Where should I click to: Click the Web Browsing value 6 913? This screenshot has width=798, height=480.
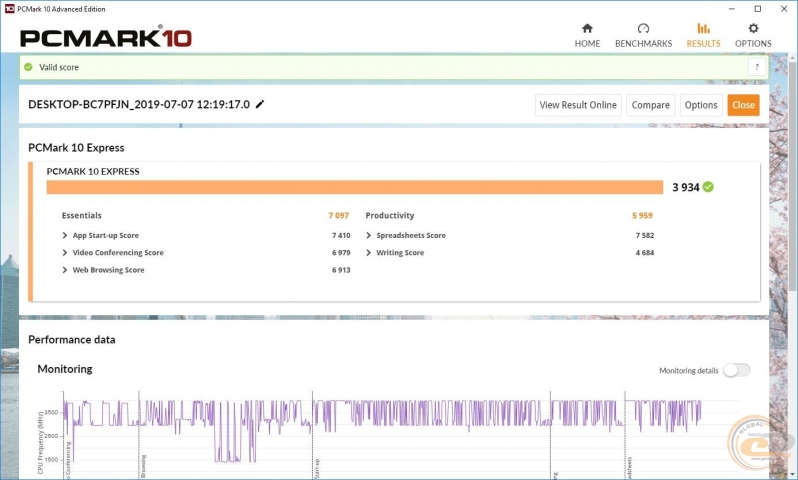(x=341, y=270)
